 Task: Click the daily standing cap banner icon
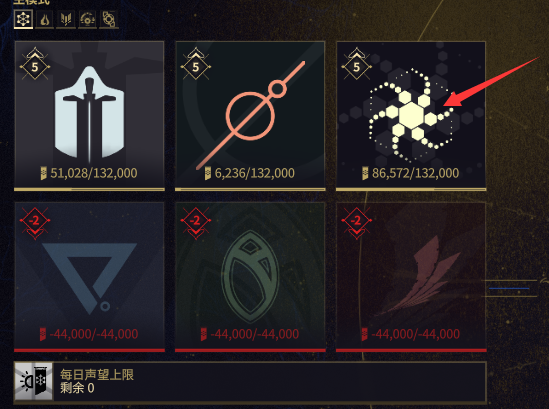pyautogui.click(x=34, y=382)
